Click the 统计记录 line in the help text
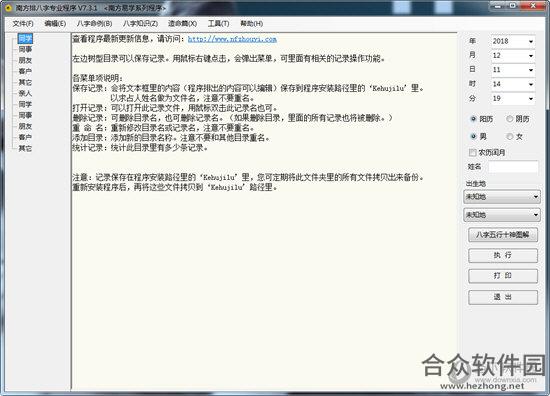Viewport: 550px width, 396px height. point(140,148)
